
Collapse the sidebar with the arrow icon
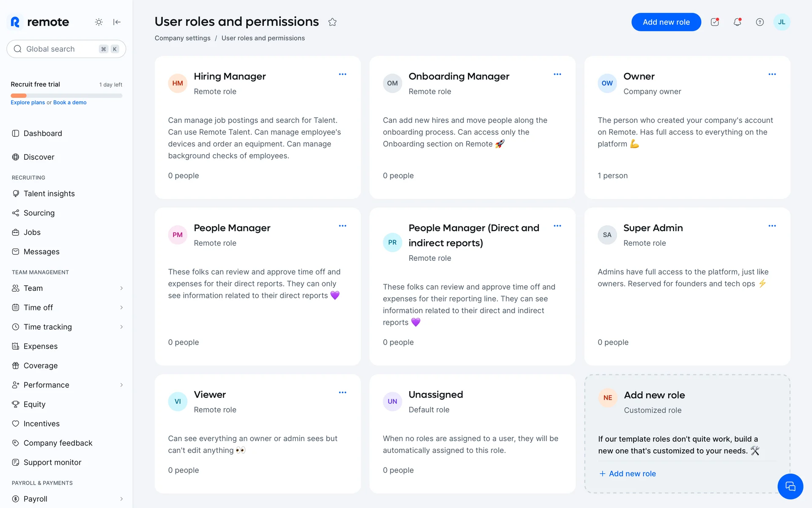point(117,22)
